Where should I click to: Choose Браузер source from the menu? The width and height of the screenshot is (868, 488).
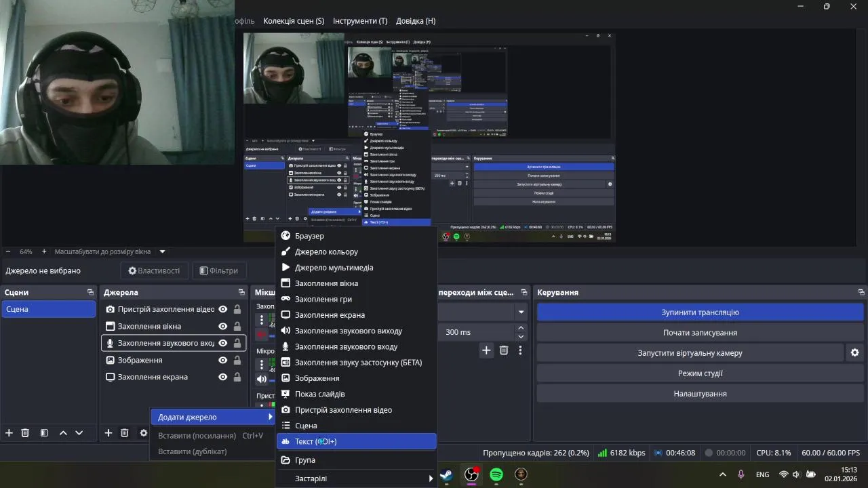click(356, 236)
